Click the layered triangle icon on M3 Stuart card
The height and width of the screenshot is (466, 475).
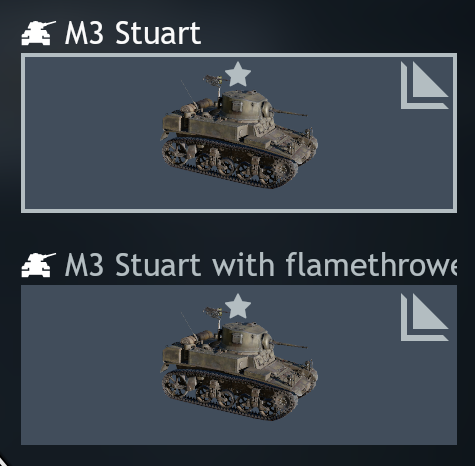pyautogui.click(x=425, y=85)
